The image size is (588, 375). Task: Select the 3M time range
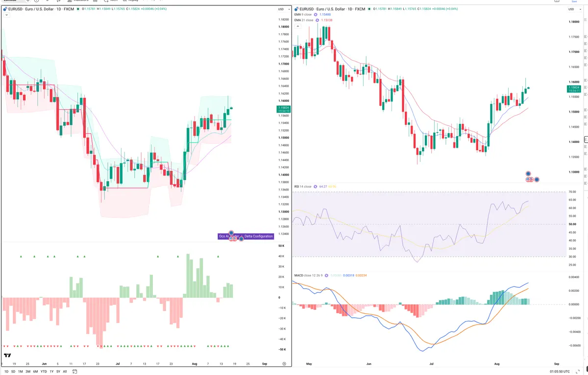coord(28,372)
